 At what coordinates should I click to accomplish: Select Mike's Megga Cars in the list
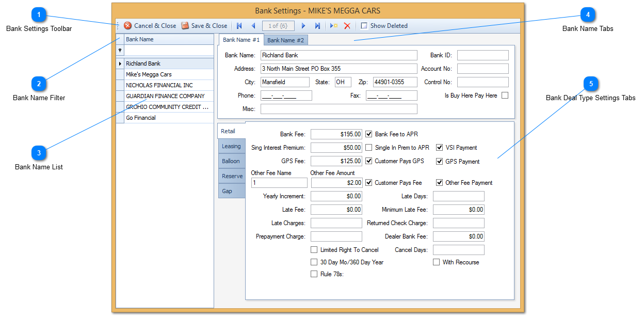[169, 74]
